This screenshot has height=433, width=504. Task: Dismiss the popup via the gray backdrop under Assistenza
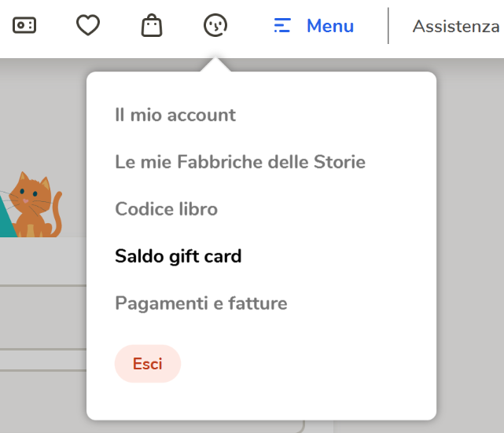point(470,225)
